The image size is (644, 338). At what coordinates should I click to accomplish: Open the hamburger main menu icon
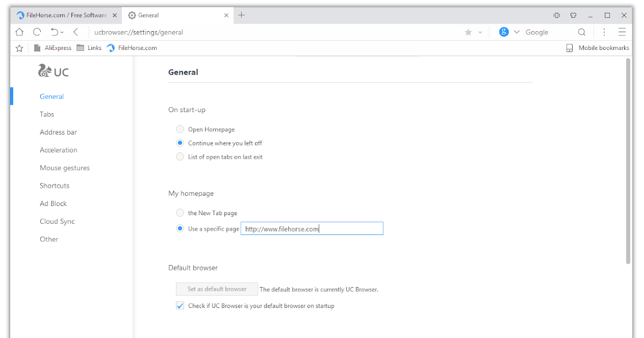tap(622, 32)
